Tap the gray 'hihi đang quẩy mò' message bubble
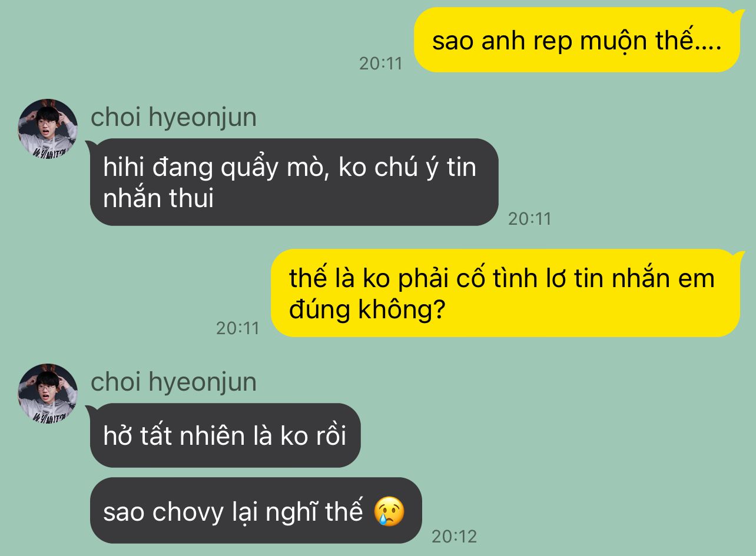The width and height of the screenshot is (756, 556). click(294, 182)
